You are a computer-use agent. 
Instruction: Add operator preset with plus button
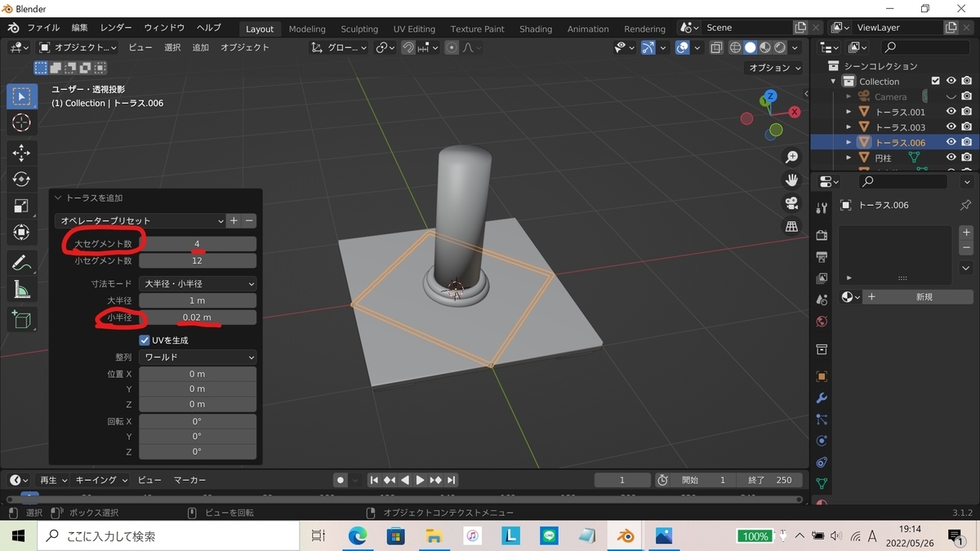pyautogui.click(x=234, y=220)
